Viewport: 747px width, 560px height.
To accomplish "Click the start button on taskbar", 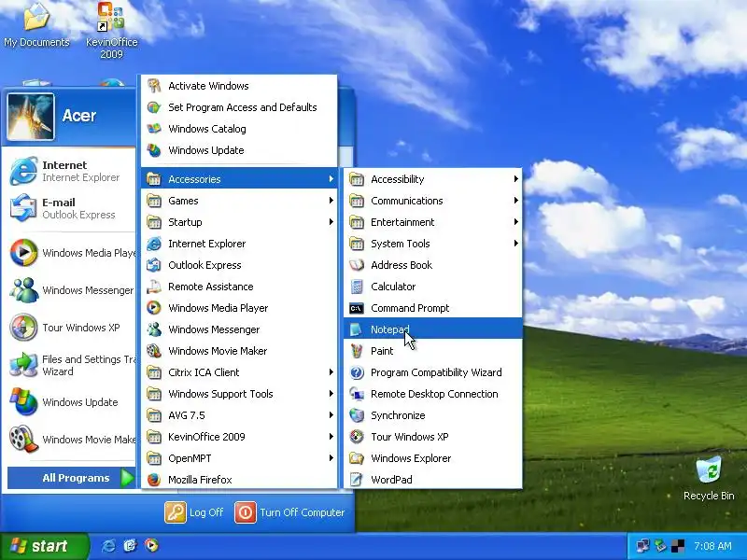I will [44, 546].
